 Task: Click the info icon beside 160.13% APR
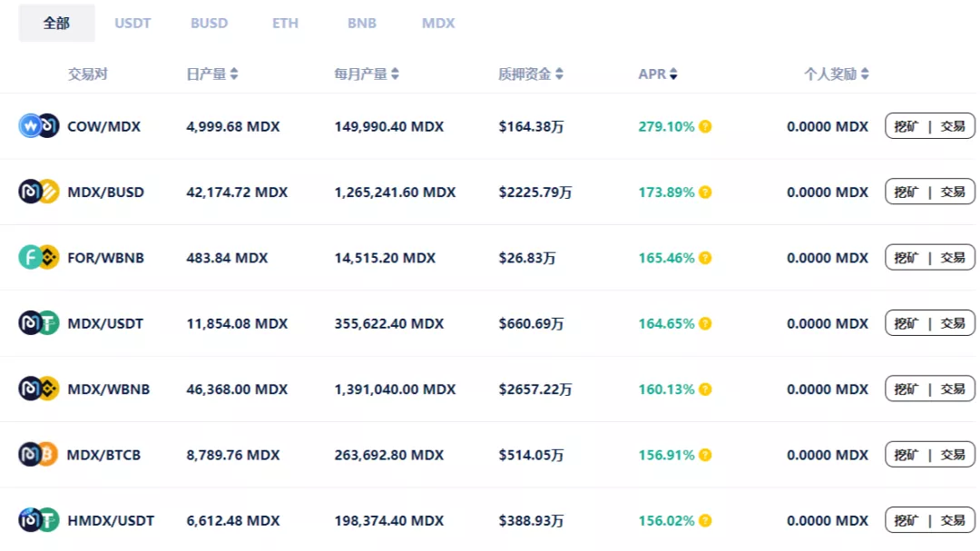[x=705, y=389]
